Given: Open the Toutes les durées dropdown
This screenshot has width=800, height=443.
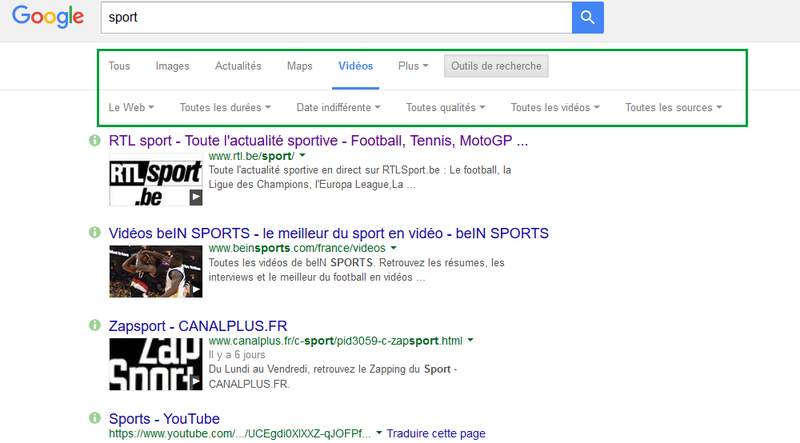Looking at the screenshot, I should point(225,107).
